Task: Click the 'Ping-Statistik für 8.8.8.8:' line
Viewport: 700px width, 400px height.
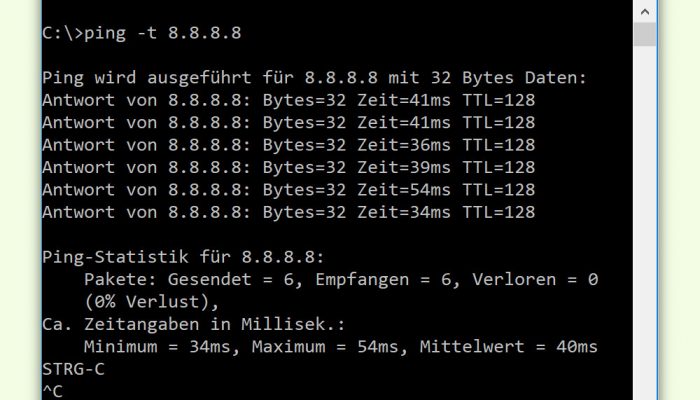Action: tap(183, 257)
